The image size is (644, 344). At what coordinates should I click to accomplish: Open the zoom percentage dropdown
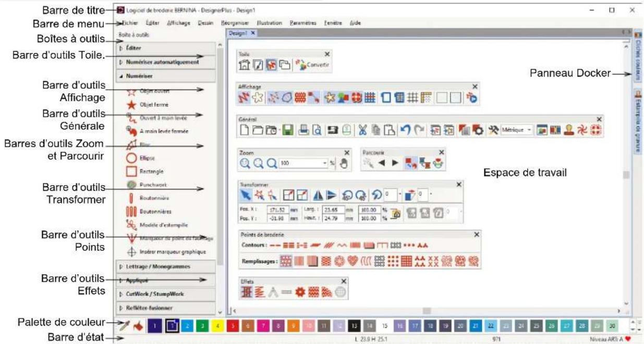point(324,163)
